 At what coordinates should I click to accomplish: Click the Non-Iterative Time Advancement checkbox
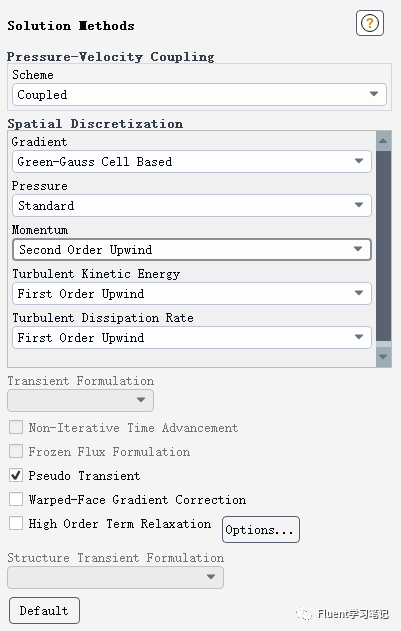click(16, 427)
